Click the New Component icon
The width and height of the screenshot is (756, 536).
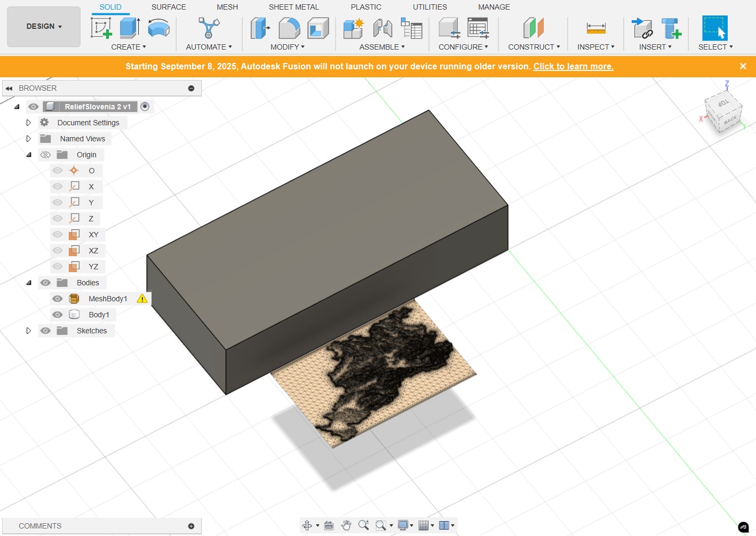coord(353,28)
